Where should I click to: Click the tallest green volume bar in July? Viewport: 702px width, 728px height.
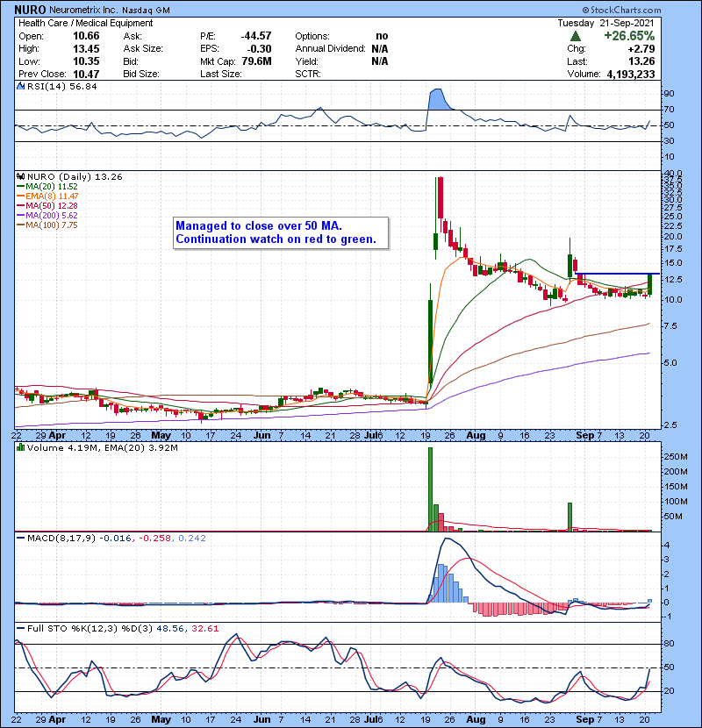click(430, 489)
